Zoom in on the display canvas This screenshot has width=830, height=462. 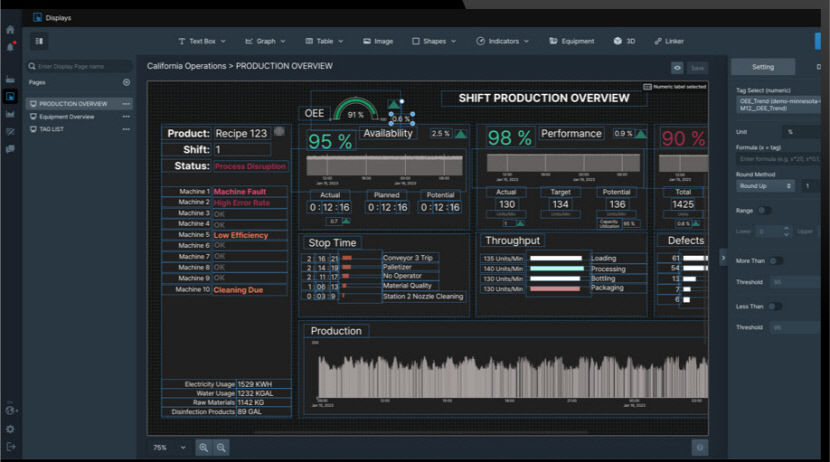click(203, 448)
